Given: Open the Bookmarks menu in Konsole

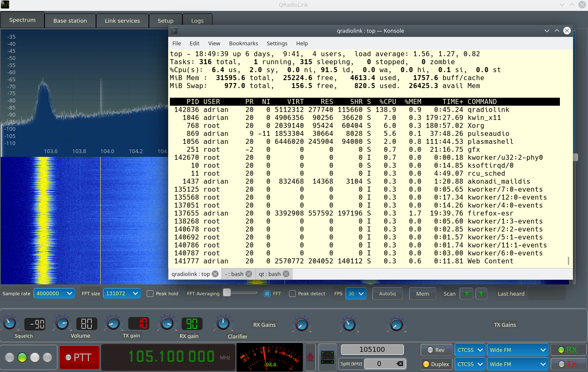Looking at the screenshot, I should click(x=243, y=43).
